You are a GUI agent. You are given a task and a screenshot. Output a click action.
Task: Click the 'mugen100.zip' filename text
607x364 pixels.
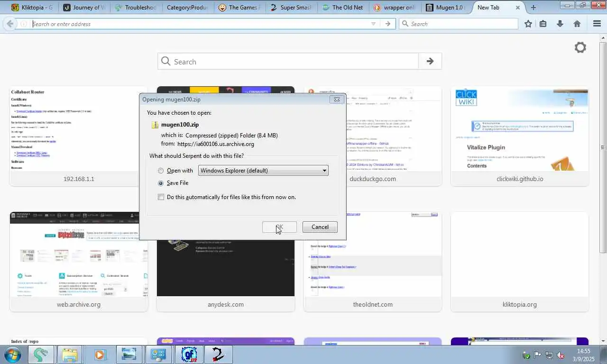pos(180,125)
